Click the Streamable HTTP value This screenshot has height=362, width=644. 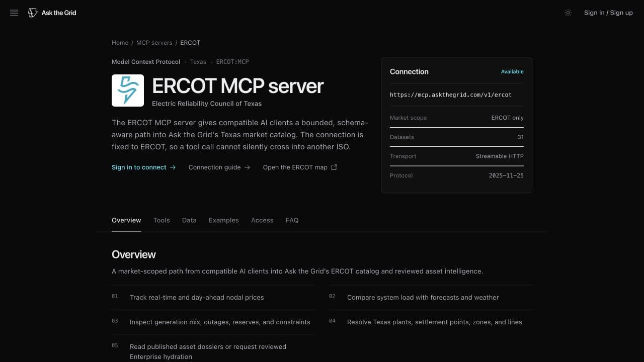click(500, 156)
